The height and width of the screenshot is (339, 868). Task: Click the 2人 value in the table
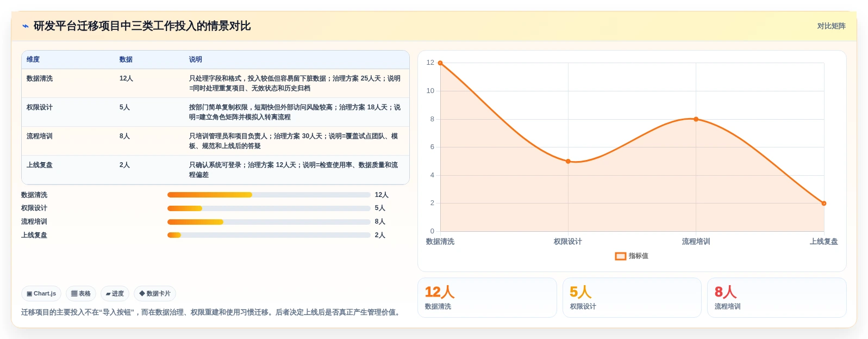124,165
